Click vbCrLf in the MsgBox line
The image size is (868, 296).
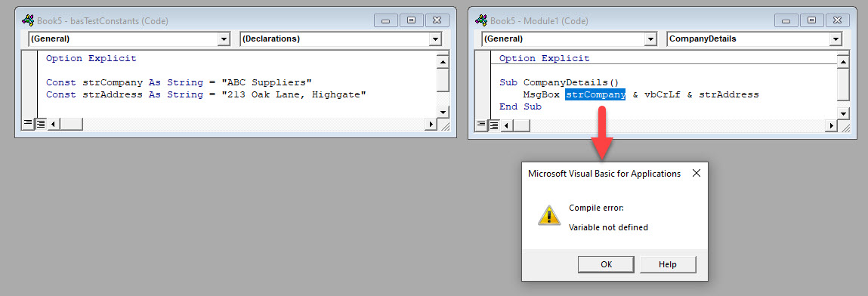pyautogui.click(x=662, y=94)
